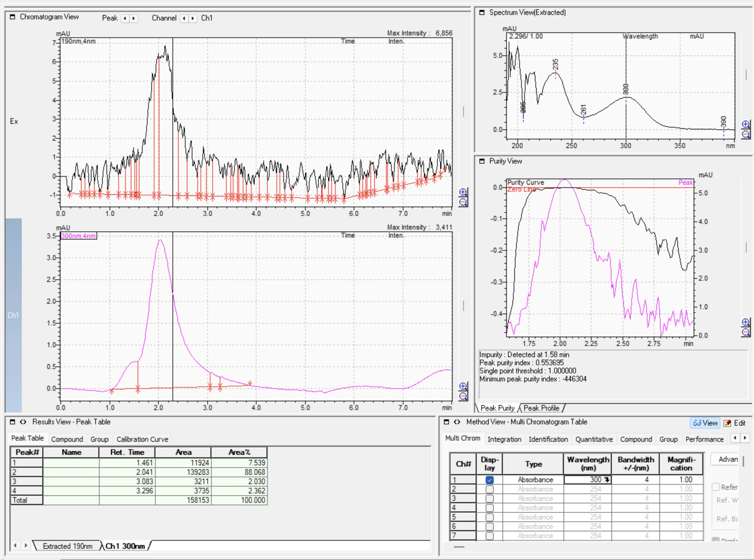Zoom out on the Purity View plot

click(x=746, y=332)
